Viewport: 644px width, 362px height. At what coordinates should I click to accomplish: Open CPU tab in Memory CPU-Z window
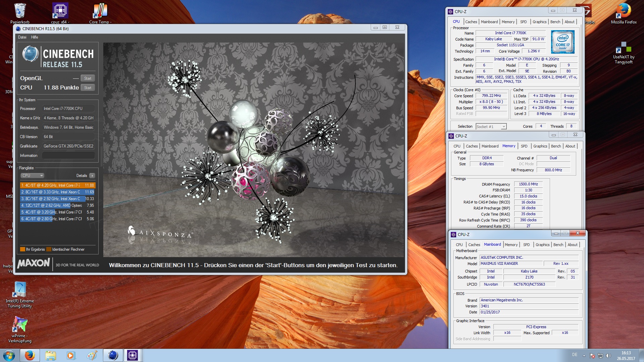pyautogui.click(x=457, y=146)
